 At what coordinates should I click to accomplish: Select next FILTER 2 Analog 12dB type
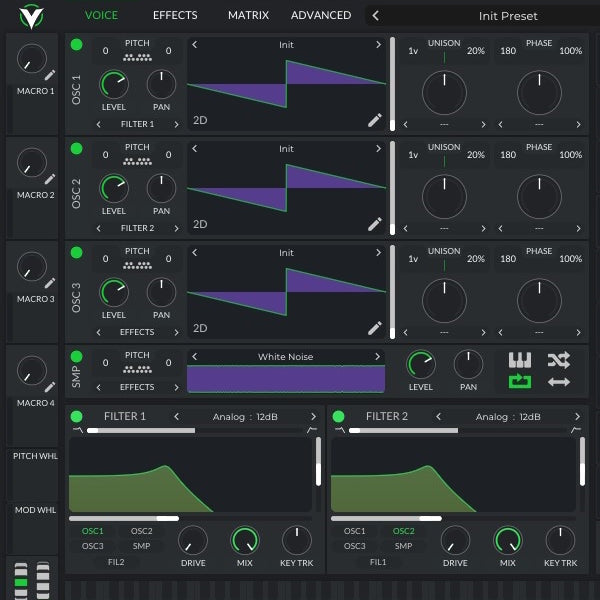(x=577, y=417)
